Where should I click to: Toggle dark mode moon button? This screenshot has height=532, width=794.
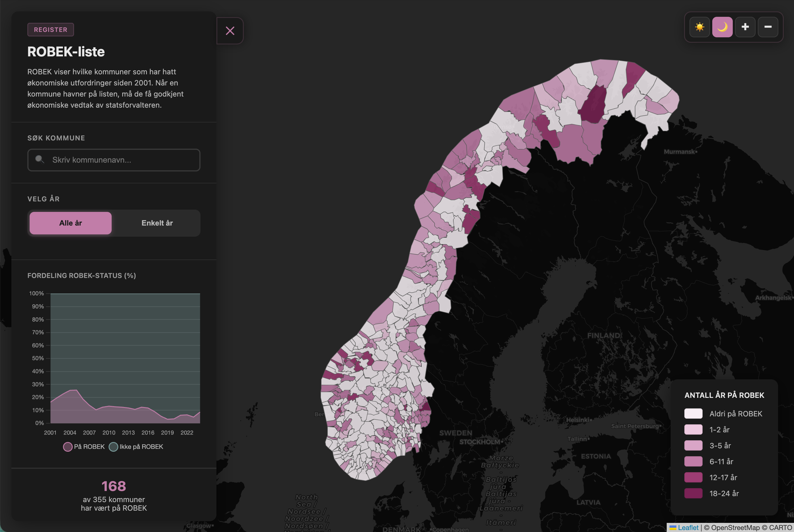point(722,27)
